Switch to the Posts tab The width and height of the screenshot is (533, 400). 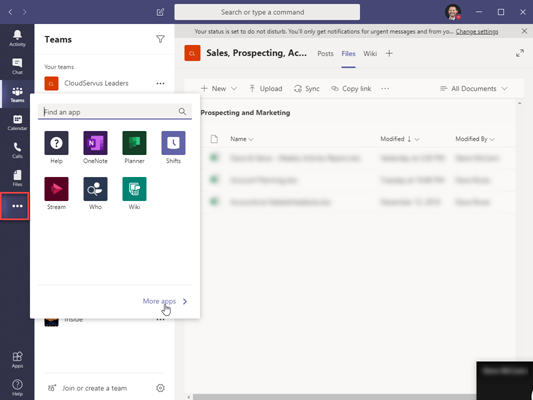[x=325, y=54]
